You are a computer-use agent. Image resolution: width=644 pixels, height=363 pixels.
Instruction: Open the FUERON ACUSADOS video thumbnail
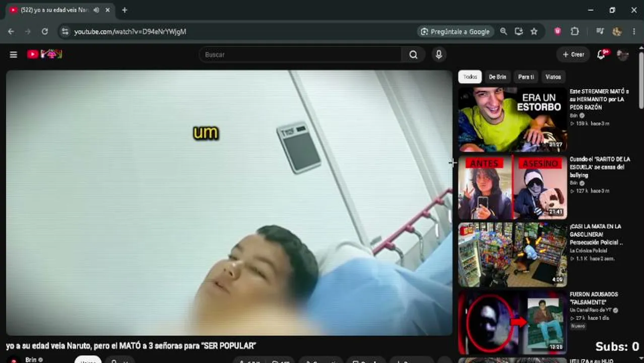point(512,322)
